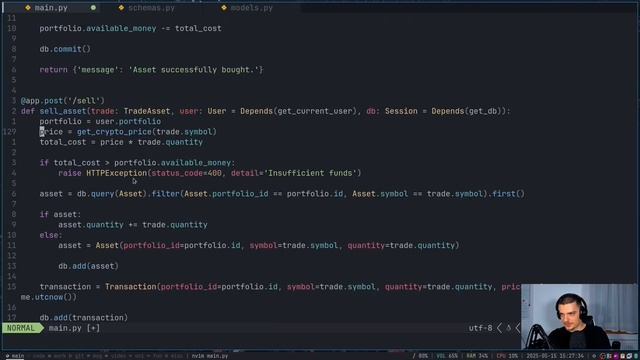Click the cursor block on 'price'
Screen dimensions: 640x360
coord(42,132)
